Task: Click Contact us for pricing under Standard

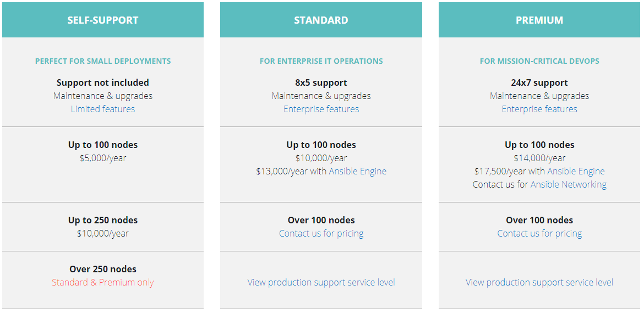Action: pyautogui.click(x=321, y=233)
